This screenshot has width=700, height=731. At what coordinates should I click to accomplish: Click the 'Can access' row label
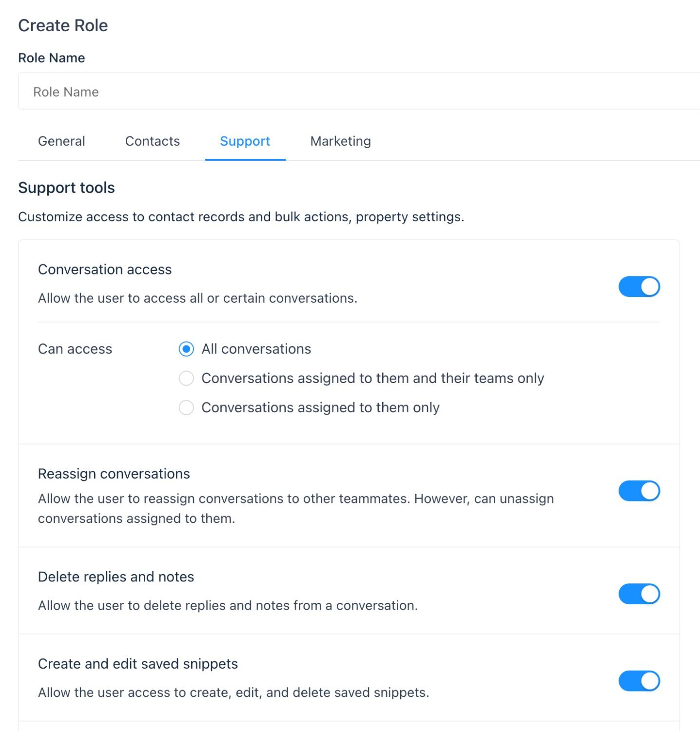75,349
